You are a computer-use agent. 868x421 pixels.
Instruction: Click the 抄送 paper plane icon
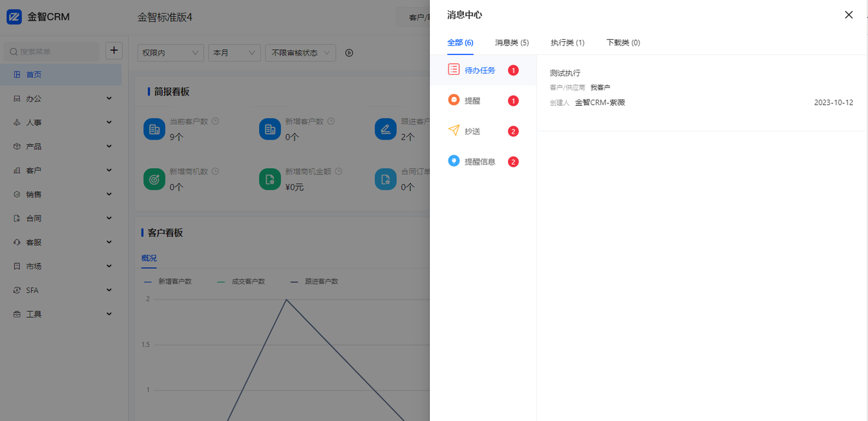pos(454,130)
